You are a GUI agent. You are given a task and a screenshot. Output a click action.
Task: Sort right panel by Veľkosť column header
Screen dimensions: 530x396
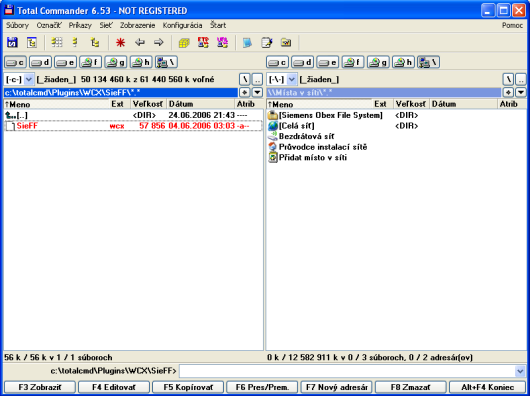point(411,104)
